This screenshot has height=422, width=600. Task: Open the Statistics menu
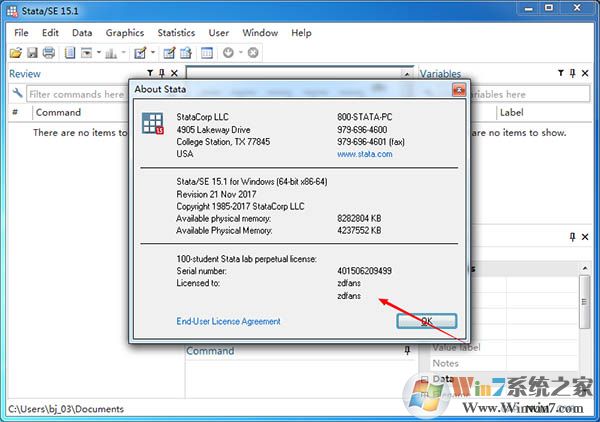click(x=176, y=33)
